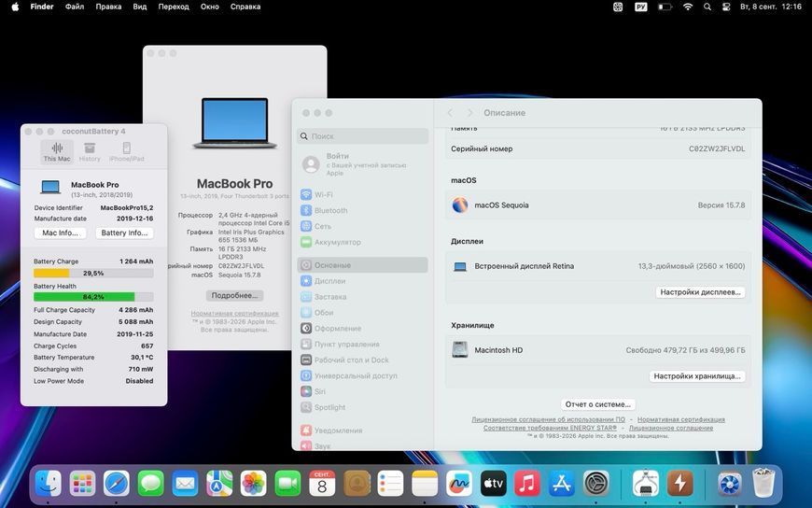Open Music app in the dock
Viewport: 812px width, 508px height.
click(527, 484)
